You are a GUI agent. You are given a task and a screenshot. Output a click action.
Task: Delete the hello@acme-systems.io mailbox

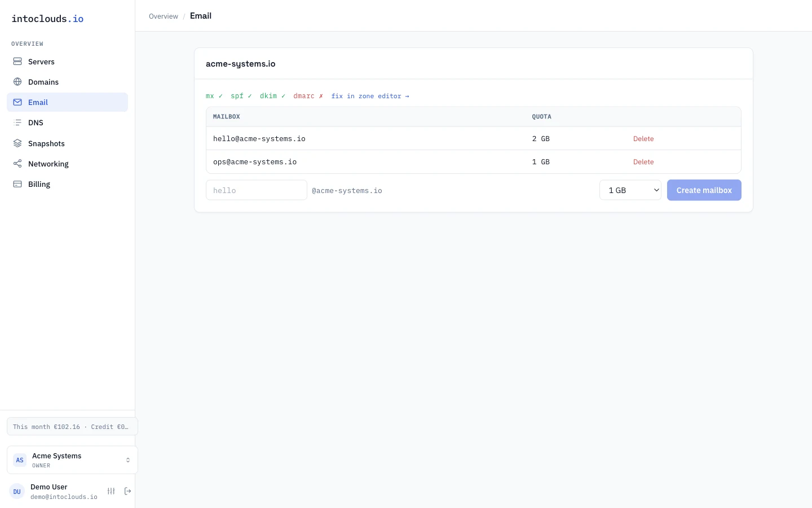click(x=643, y=139)
